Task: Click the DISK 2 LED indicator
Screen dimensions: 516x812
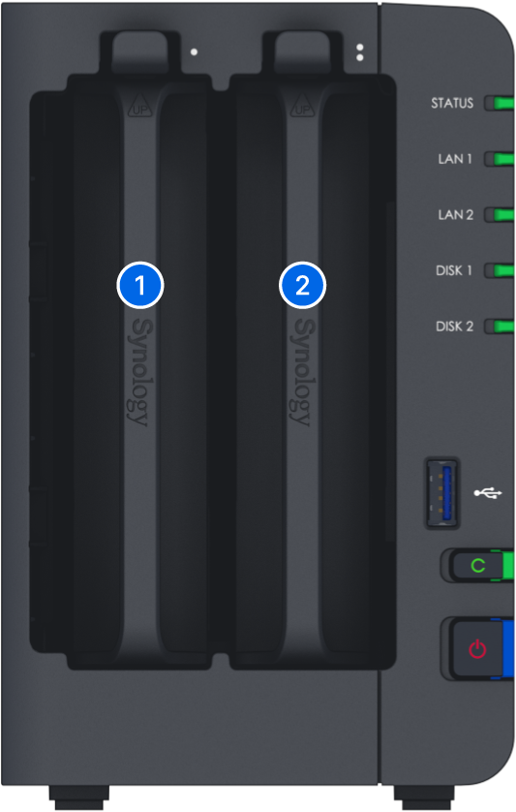Action: pyautogui.click(x=500, y=327)
